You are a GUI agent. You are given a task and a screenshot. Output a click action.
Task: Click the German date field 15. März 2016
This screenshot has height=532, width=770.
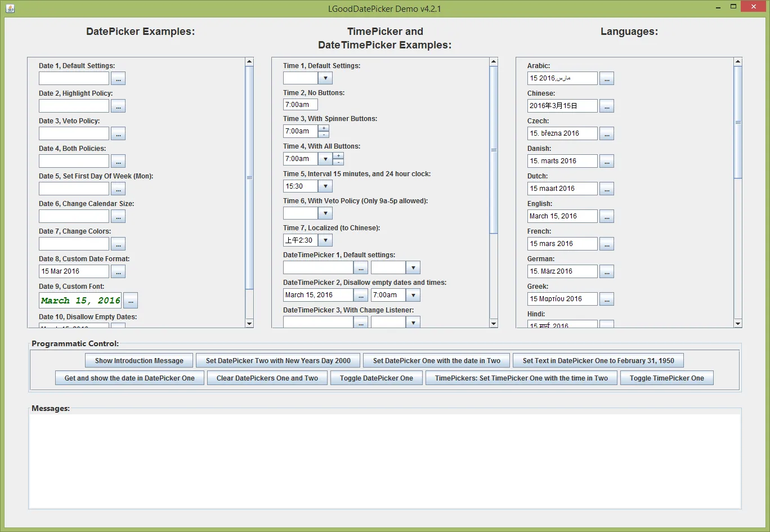pyautogui.click(x=562, y=271)
